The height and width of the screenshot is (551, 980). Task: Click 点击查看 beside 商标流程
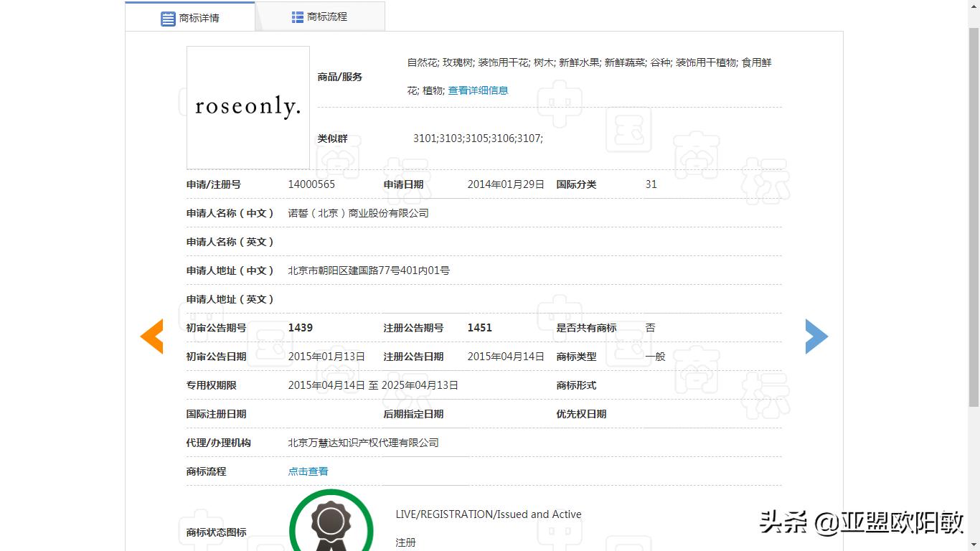pyautogui.click(x=307, y=471)
